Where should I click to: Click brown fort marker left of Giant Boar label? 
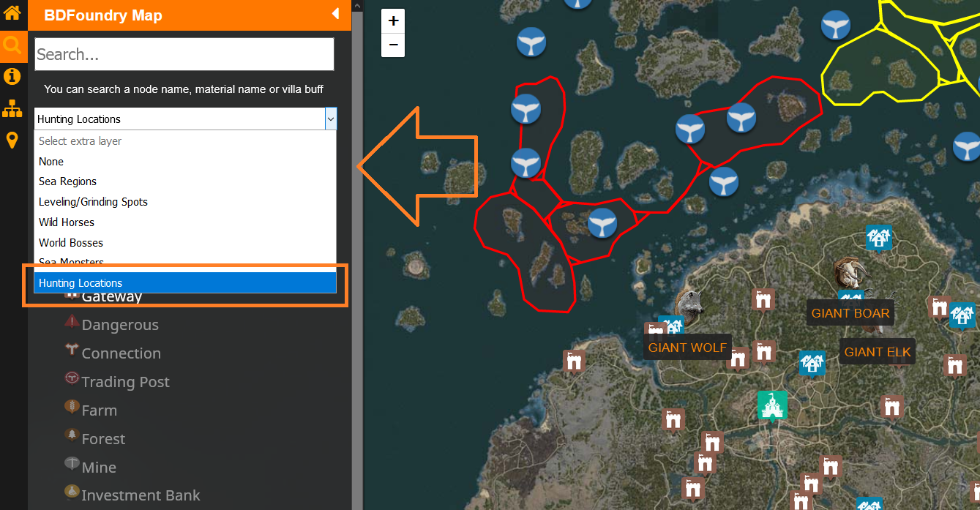(x=763, y=299)
